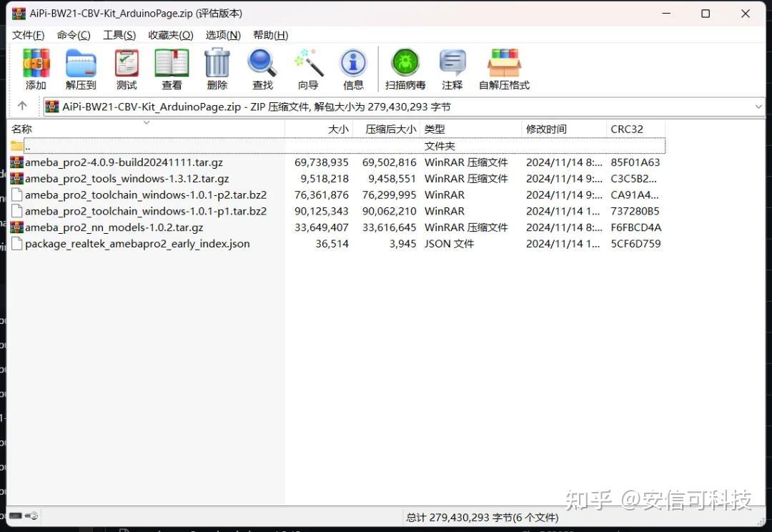Click the packed size value 76,299,995

click(389, 194)
